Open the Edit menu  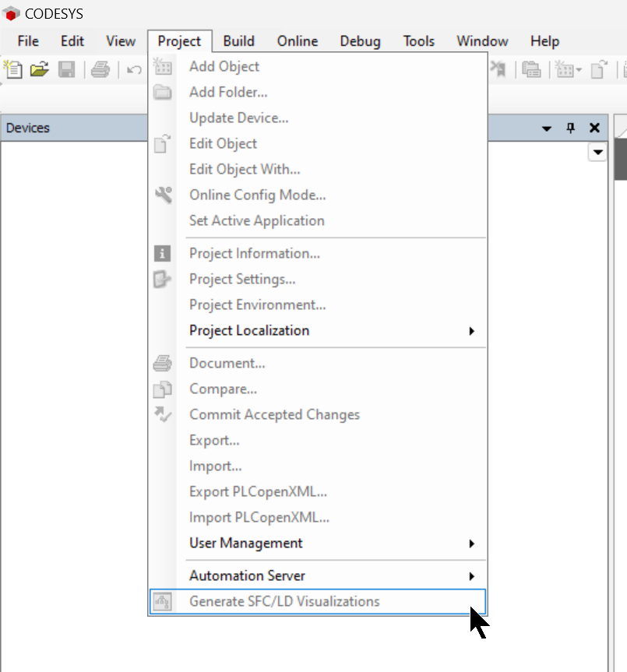pyautogui.click(x=72, y=41)
